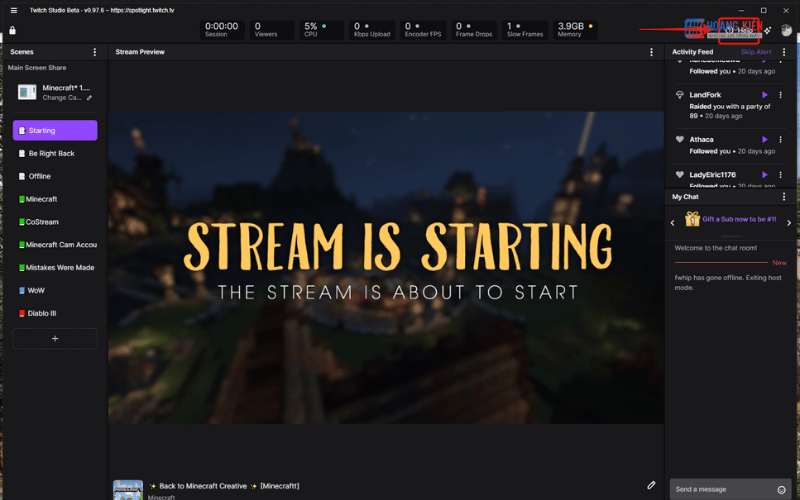800x500 pixels.
Task: Click the LadyElric1176 username in Activity Feed
Action: 712,174
